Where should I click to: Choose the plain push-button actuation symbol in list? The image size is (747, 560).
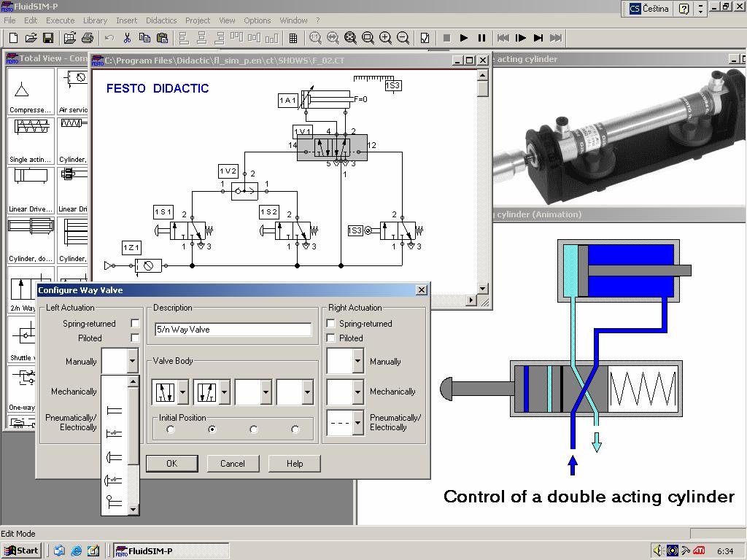coord(115,411)
